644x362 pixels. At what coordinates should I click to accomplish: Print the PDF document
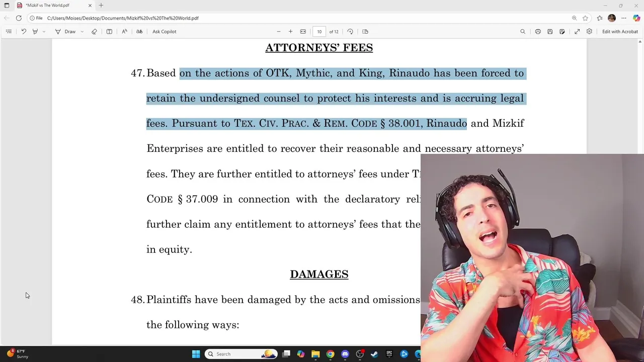click(538, 31)
